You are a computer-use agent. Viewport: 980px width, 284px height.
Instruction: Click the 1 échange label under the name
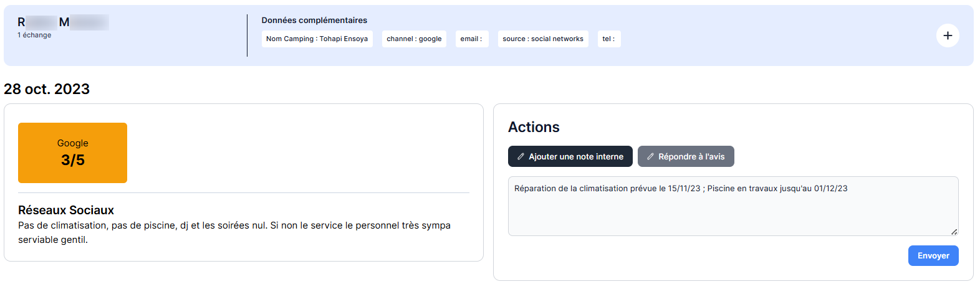coord(34,35)
